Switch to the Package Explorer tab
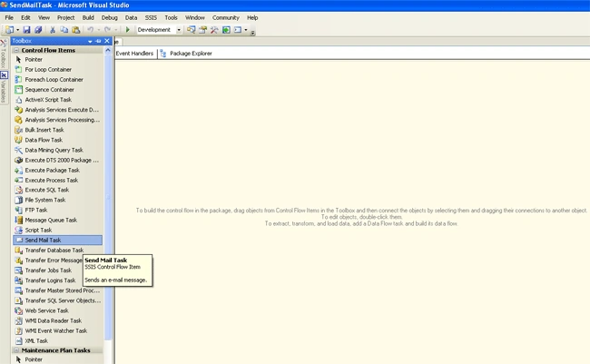The width and height of the screenshot is (590, 364). (186, 54)
